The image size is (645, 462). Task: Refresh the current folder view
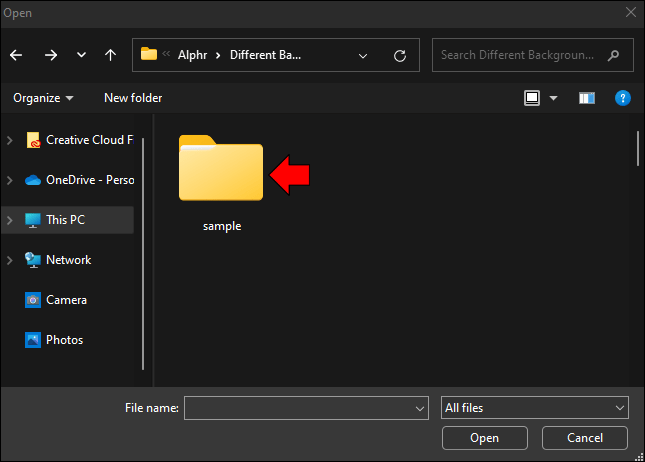(400, 55)
